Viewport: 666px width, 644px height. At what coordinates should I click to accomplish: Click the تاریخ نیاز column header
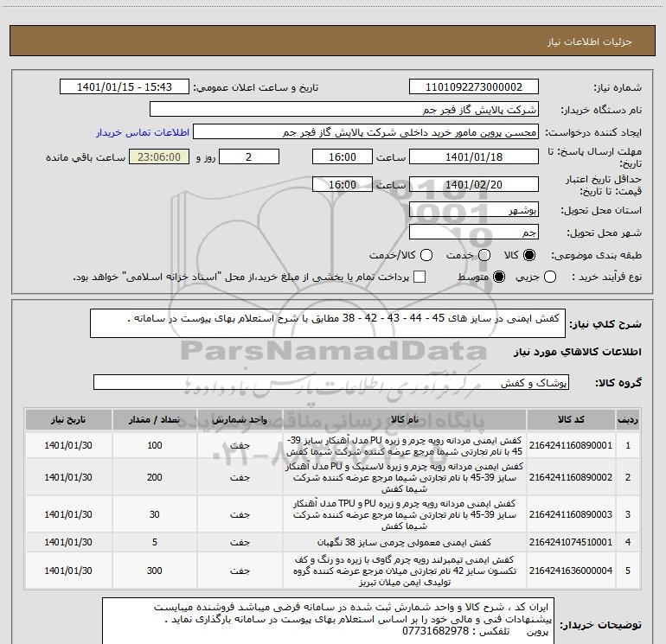(x=68, y=420)
